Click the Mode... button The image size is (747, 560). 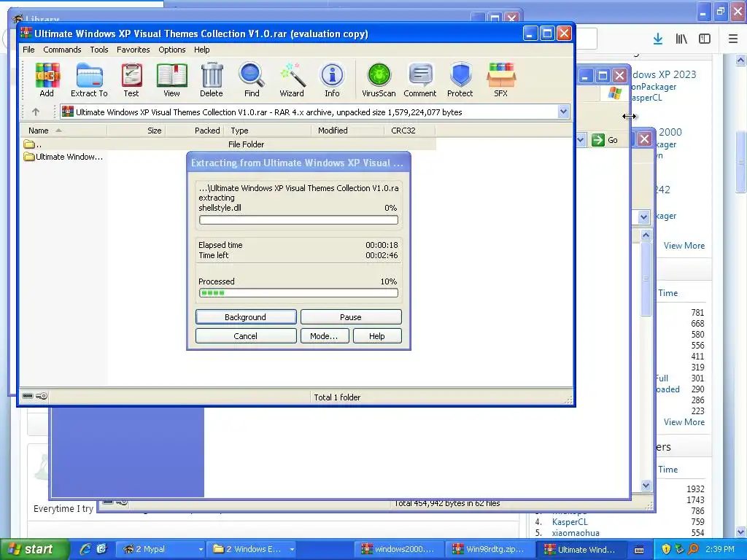324,335
